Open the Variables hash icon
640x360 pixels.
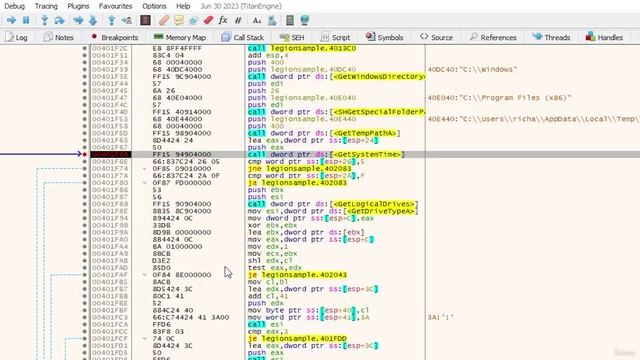pos(238,20)
